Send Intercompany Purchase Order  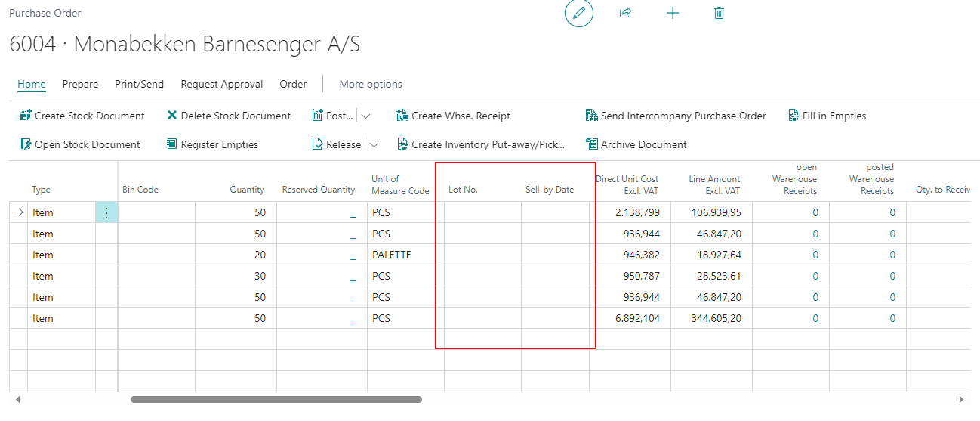(x=676, y=116)
